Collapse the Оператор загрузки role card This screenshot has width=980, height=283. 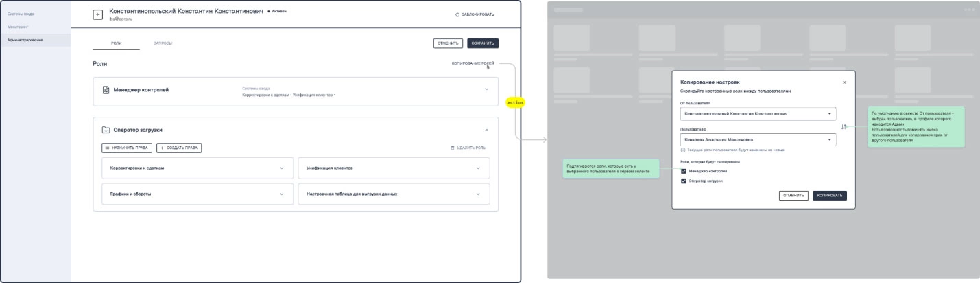click(x=487, y=130)
